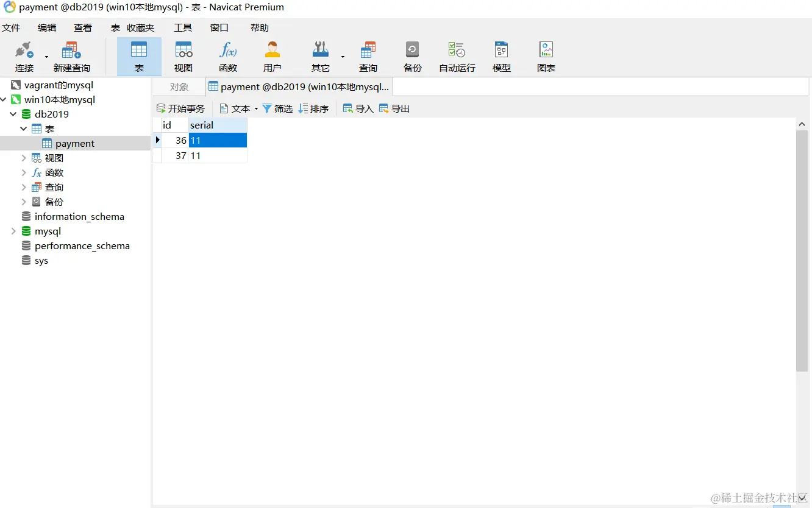Viewport: 812px width, 508px height.
Task: Open the 查看 menu
Action: coord(83,27)
